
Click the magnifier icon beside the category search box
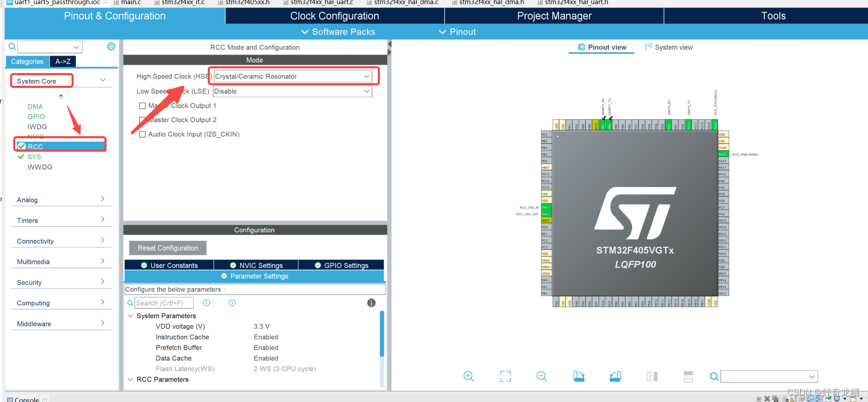(x=12, y=47)
